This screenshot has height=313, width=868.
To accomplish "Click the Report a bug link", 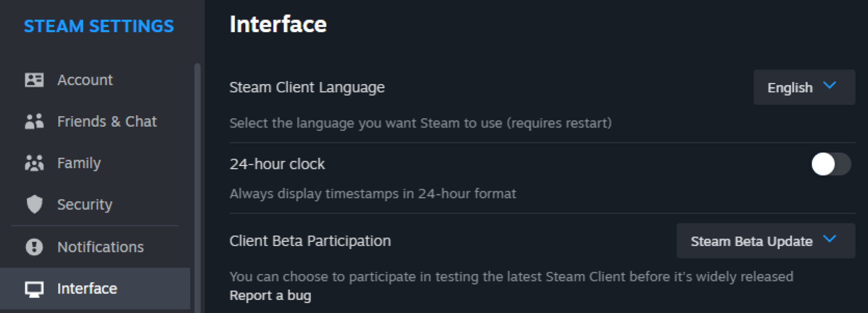I will 270,296.
